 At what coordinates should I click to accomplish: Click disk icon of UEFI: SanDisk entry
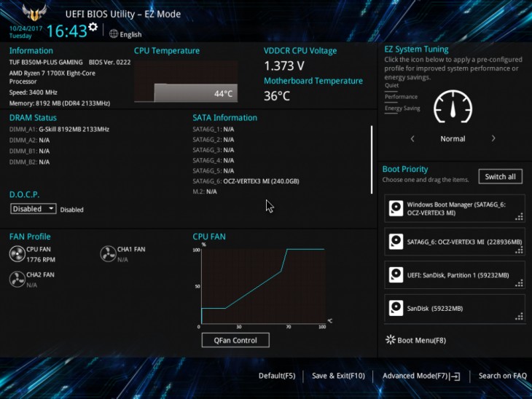(396, 275)
